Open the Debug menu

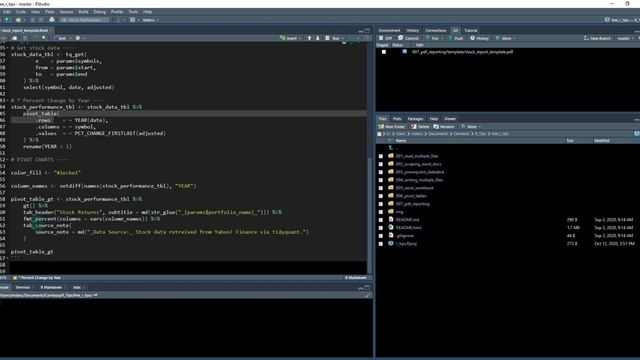(x=99, y=12)
